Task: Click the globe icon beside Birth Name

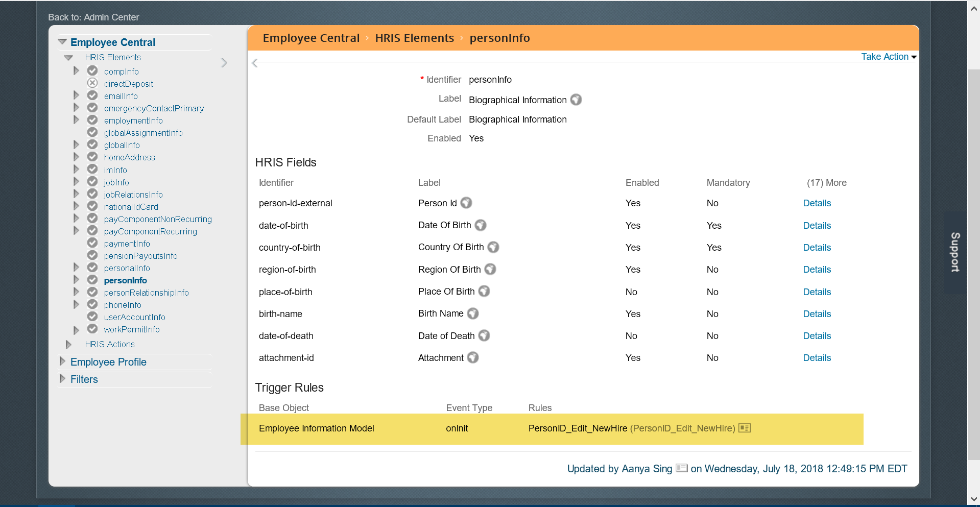Action: [x=473, y=313]
